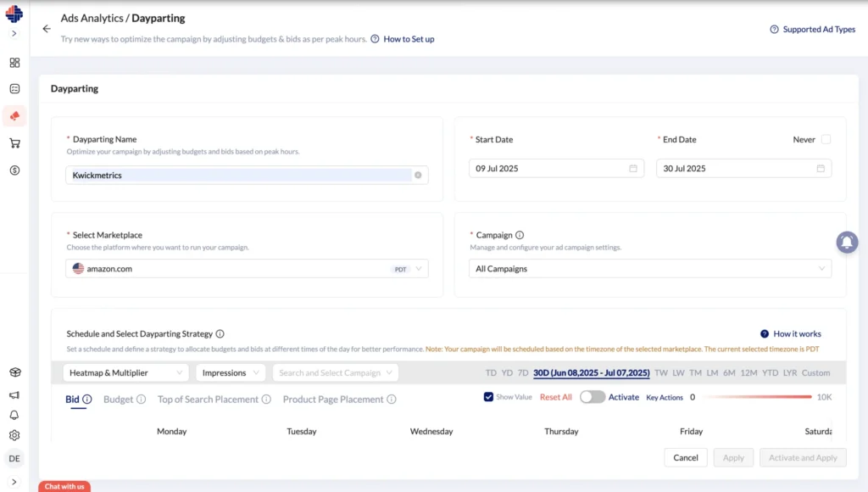Viewport: 868px width, 492px height.
Task: Select the TM date range
Action: 695,373
